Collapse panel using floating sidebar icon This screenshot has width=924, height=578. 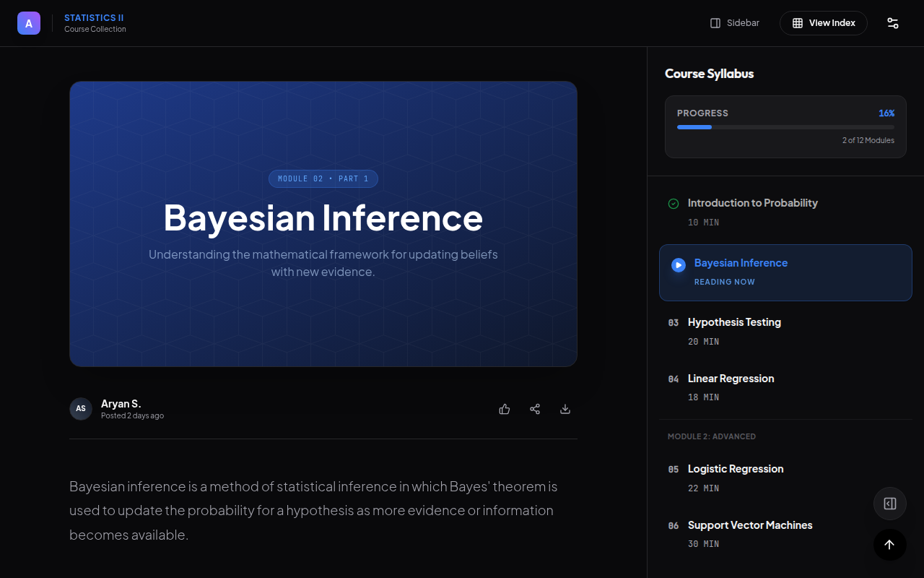(889, 504)
